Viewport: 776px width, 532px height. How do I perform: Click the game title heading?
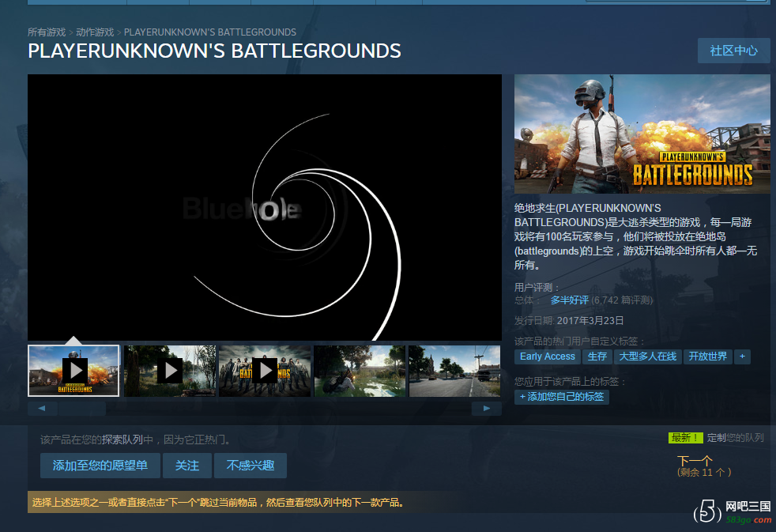pyautogui.click(x=214, y=51)
